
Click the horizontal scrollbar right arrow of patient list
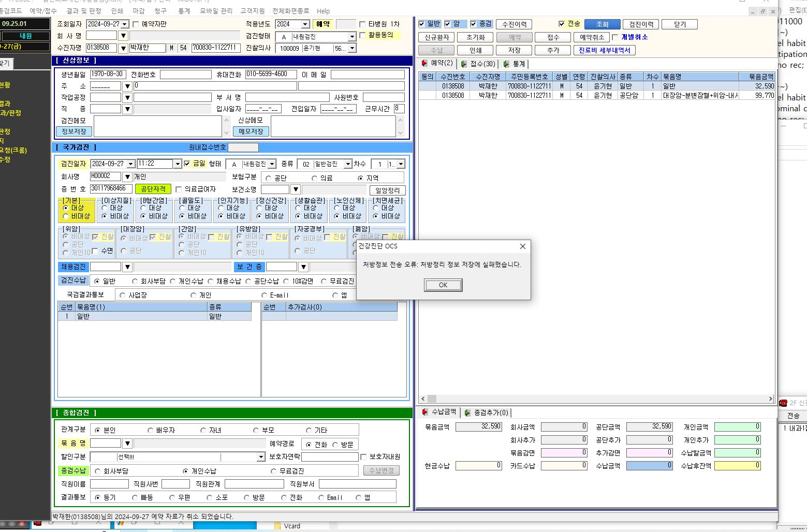tap(771, 399)
